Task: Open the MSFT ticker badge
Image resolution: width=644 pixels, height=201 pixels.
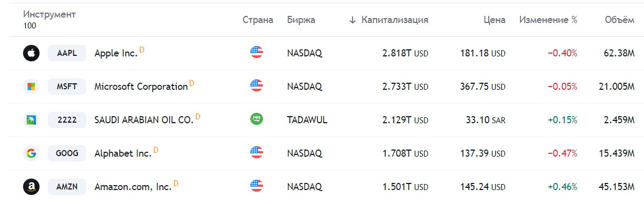Action: [67, 87]
